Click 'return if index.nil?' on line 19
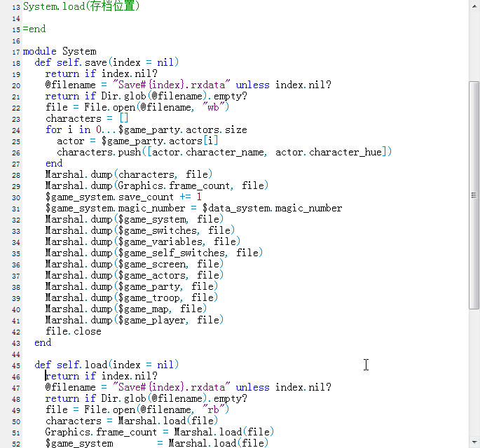The height and width of the screenshot is (448, 480). pyautogui.click(x=102, y=73)
